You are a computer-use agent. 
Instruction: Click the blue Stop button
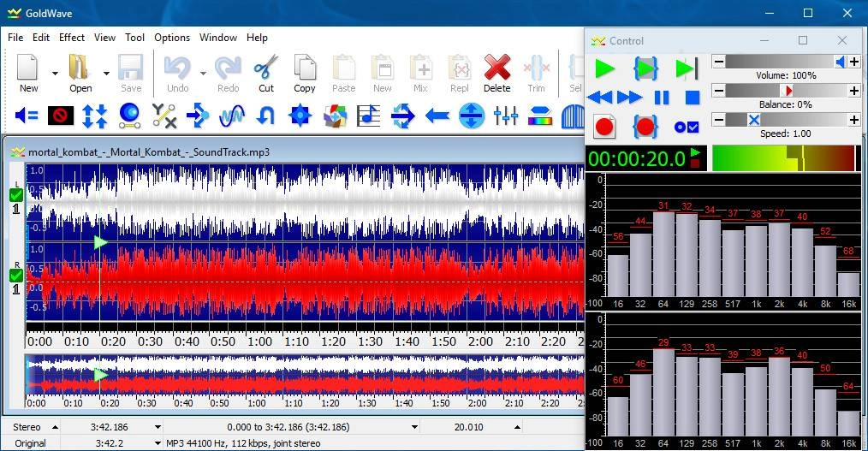[692, 98]
